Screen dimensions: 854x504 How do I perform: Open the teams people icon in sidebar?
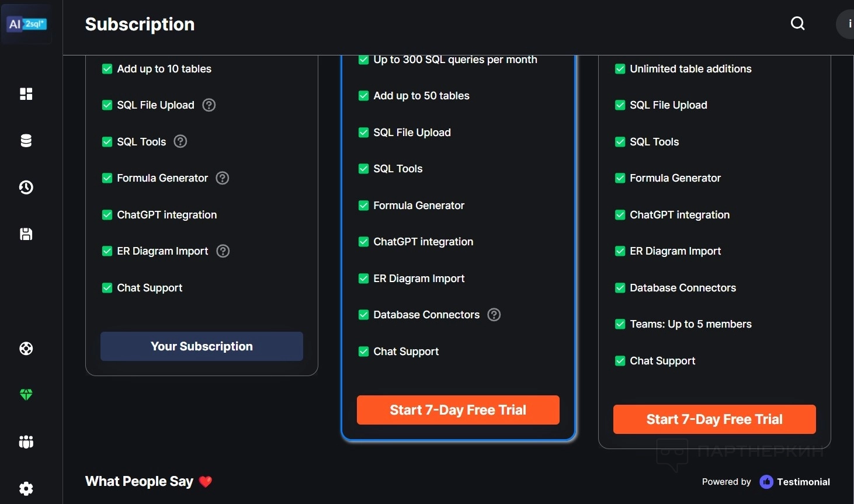tap(26, 442)
